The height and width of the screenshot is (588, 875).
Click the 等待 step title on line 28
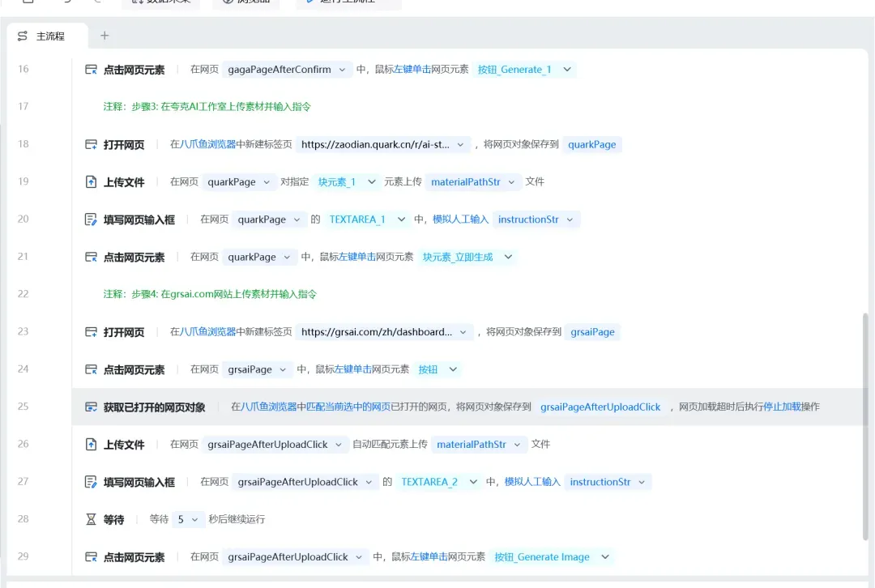(114, 519)
